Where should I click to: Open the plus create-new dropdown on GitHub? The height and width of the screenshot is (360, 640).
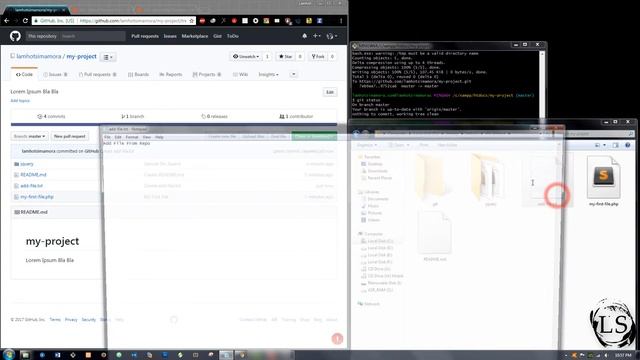[x=316, y=36]
